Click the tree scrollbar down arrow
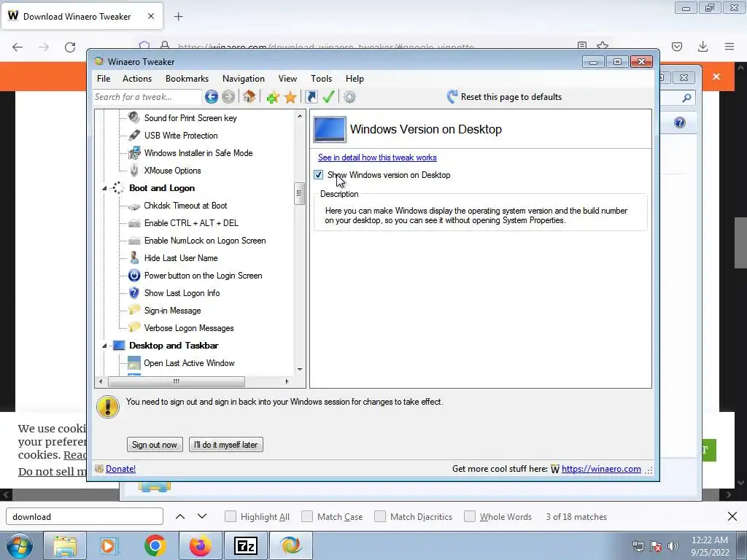 300,369
